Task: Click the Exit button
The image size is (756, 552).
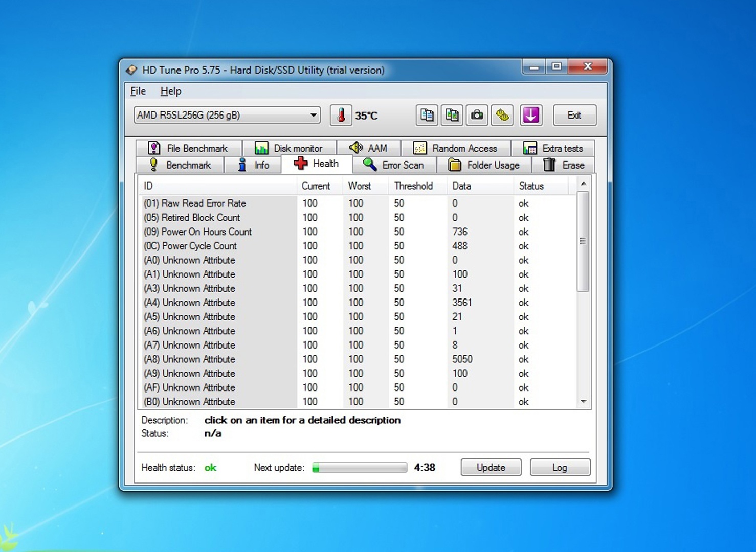Action: pyautogui.click(x=574, y=115)
